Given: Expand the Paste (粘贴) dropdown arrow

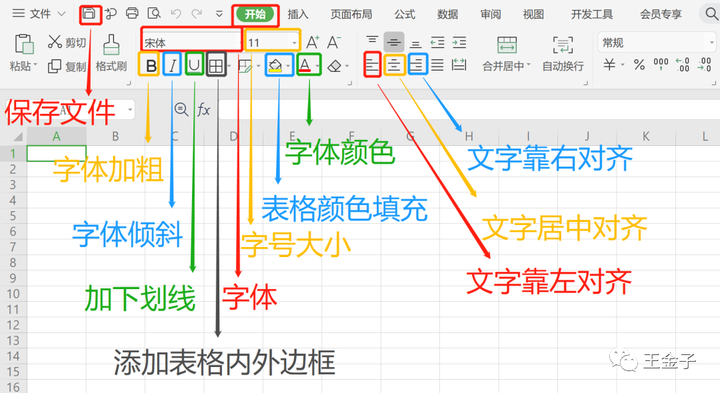Looking at the screenshot, I should coord(35,65).
